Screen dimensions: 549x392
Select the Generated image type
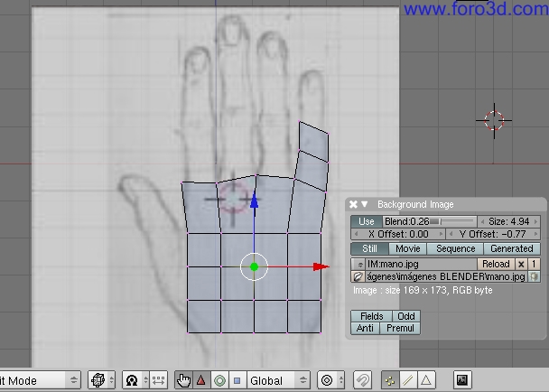click(x=512, y=248)
